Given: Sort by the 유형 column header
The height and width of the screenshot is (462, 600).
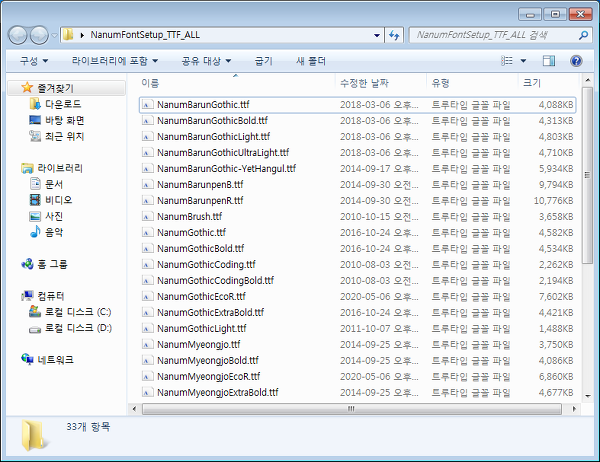Looking at the screenshot, I should 472,83.
